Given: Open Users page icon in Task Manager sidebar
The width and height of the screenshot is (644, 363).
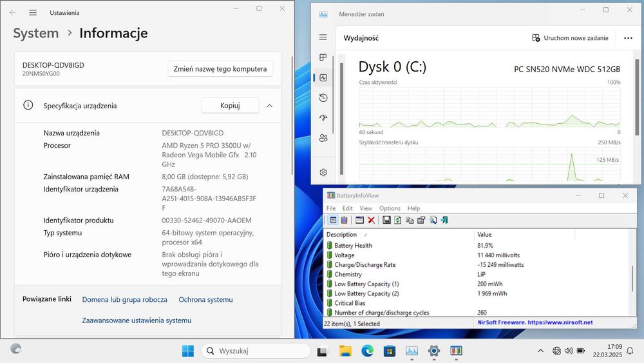Looking at the screenshot, I should point(323,138).
